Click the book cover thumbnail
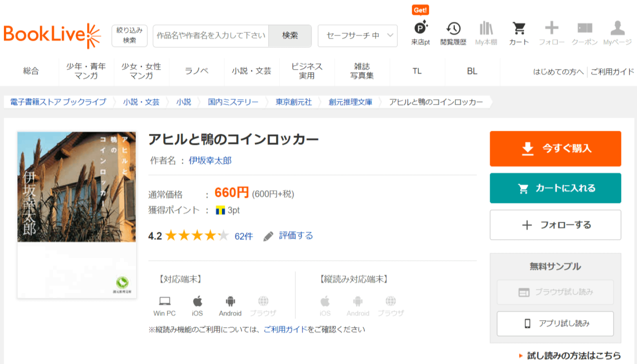 (77, 215)
